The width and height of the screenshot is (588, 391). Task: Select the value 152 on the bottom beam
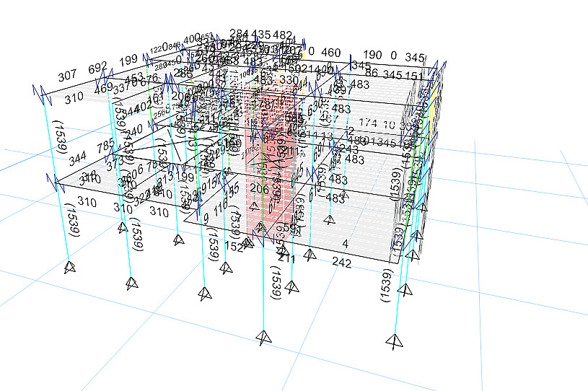[x=234, y=246]
